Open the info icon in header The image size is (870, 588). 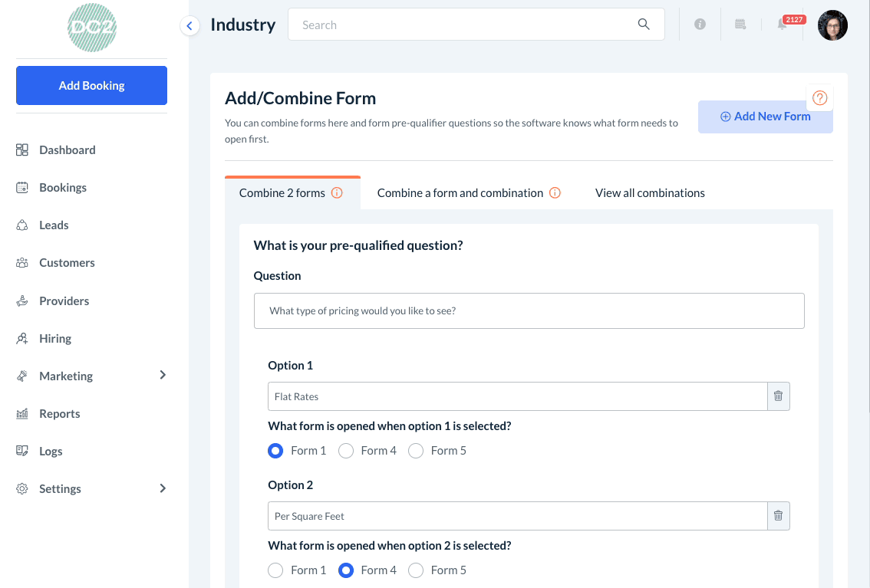[x=700, y=25]
